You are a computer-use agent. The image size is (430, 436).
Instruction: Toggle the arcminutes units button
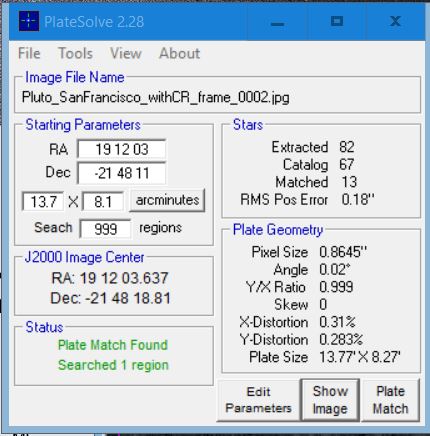(167, 200)
